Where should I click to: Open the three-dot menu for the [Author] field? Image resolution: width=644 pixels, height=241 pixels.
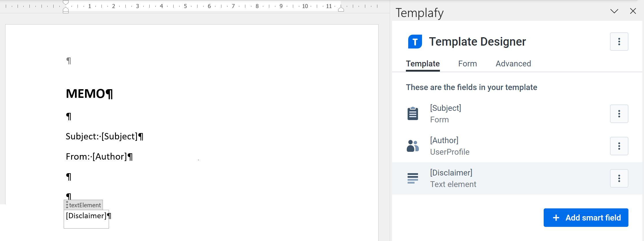point(619,146)
